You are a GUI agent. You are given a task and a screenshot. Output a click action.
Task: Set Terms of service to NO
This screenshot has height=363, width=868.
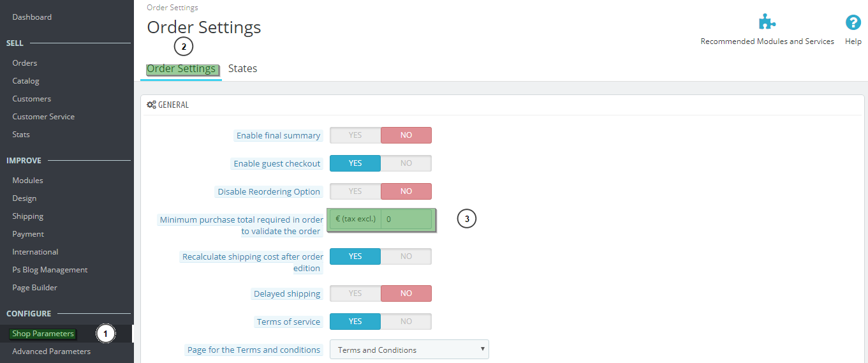point(406,322)
